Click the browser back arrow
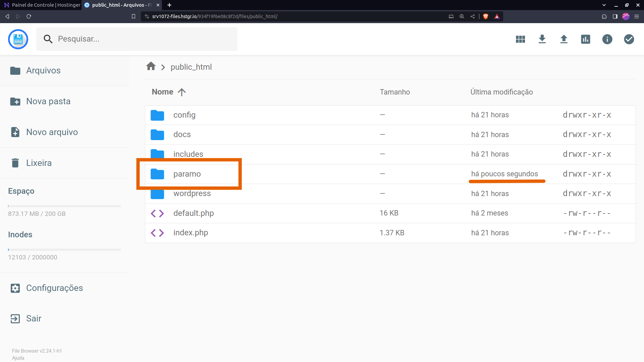 [7, 16]
